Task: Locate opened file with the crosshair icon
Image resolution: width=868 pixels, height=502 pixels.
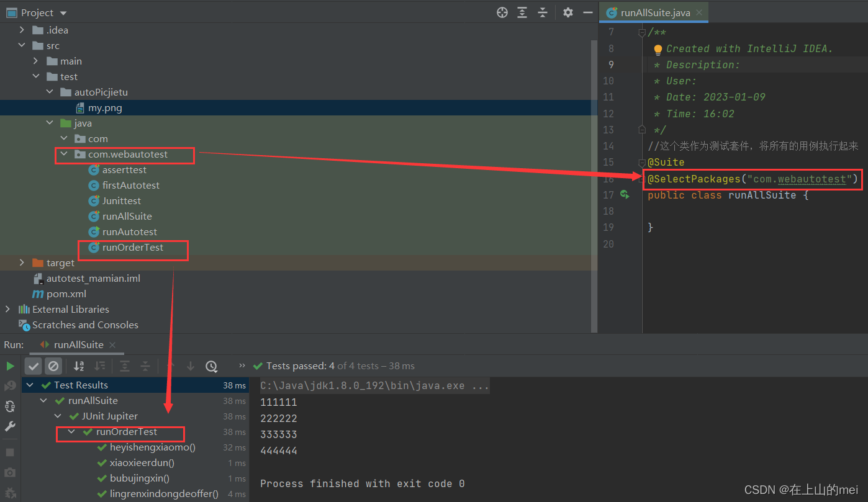Action: point(502,12)
